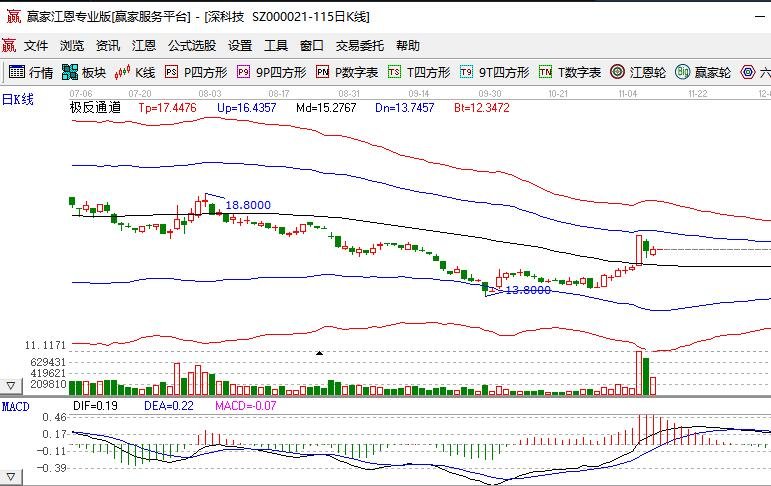
Task: Click the 13.8000 low price label
Action: click(528, 290)
